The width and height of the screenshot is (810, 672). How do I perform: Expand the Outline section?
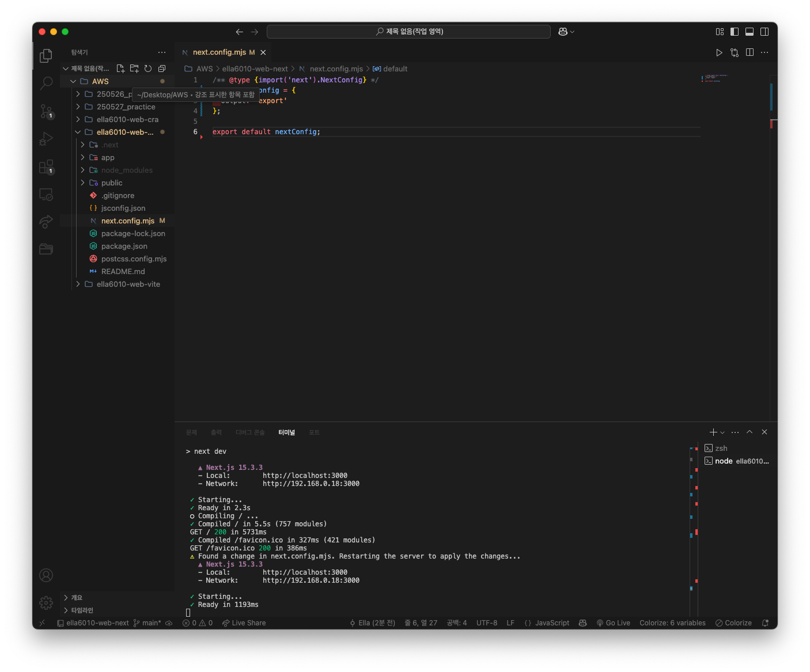117,598
